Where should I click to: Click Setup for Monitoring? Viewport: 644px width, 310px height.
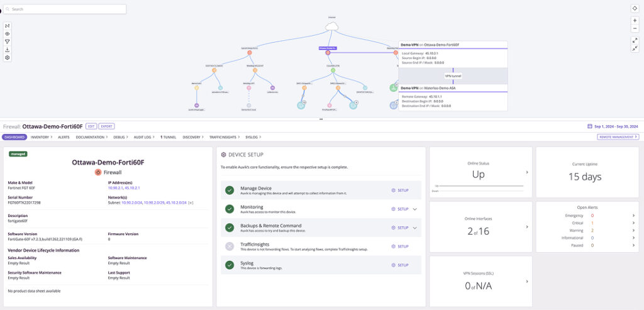(x=400, y=209)
